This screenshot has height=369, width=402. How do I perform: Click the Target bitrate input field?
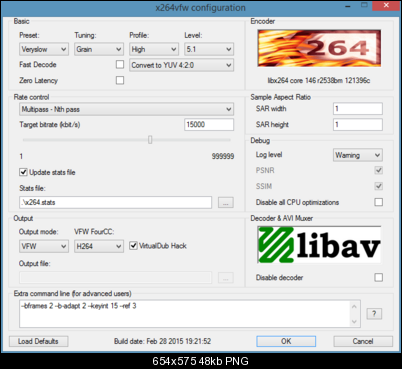tap(209, 125)
